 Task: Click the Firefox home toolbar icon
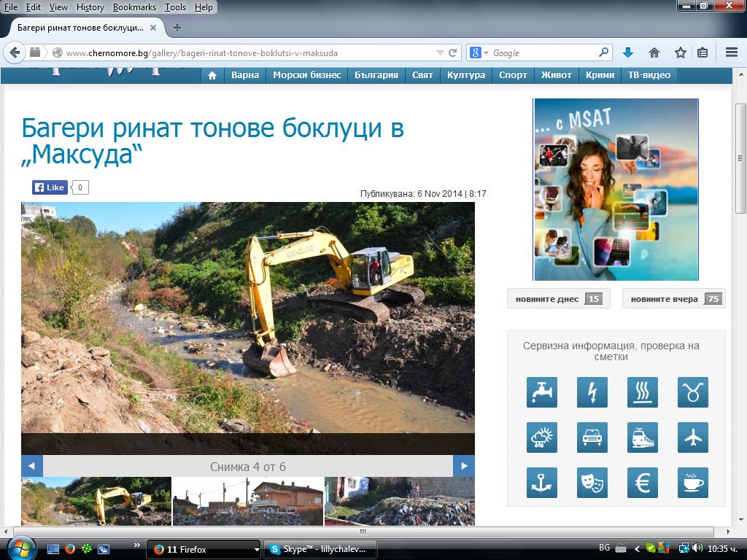pos(654,52)
